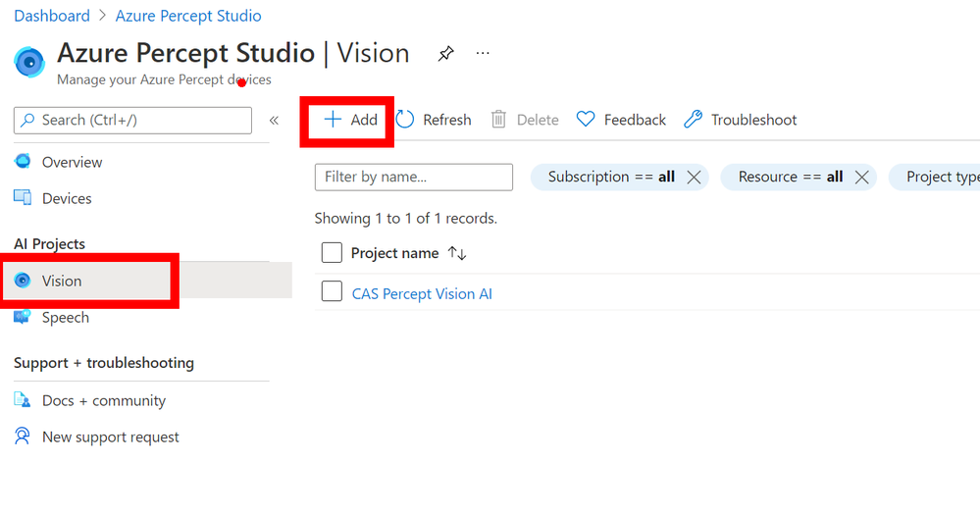The height and width of the screenshot is (514, 980).
Task: Check the CAS Percept Vision AI row
Action: (332, 291)
